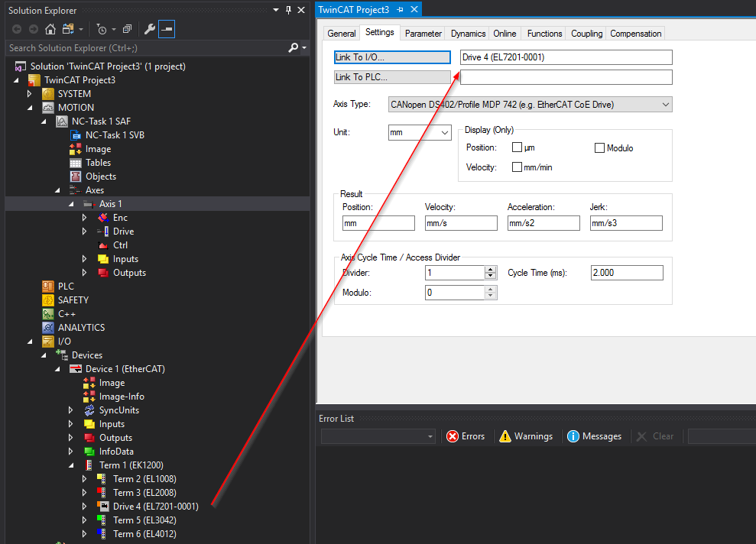This screenshot has height=544, width=756.
Task: Click the Result Velocity mm/s field
Action: coord(461,223)
